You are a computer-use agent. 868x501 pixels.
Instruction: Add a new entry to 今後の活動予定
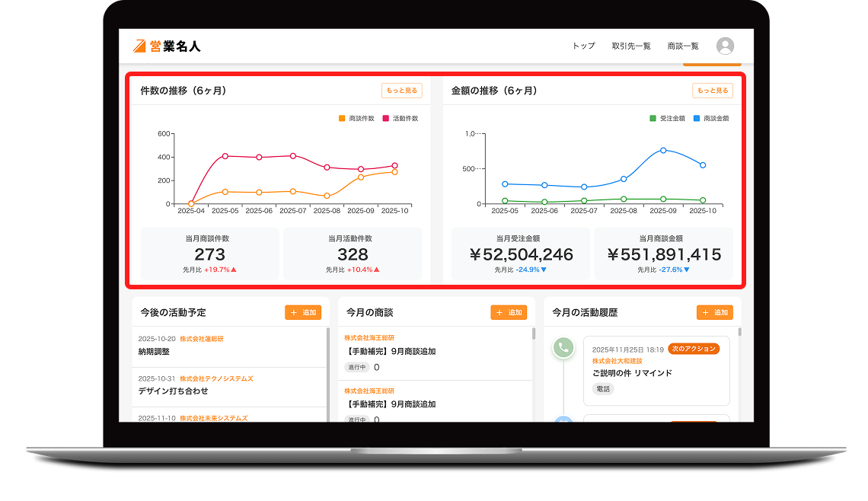pos(303,312)
